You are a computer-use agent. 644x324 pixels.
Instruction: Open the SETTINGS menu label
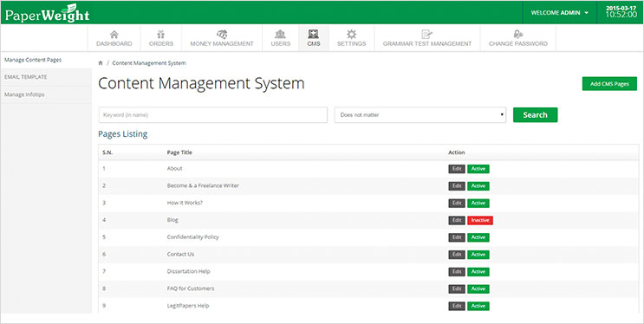pos(352,43)
